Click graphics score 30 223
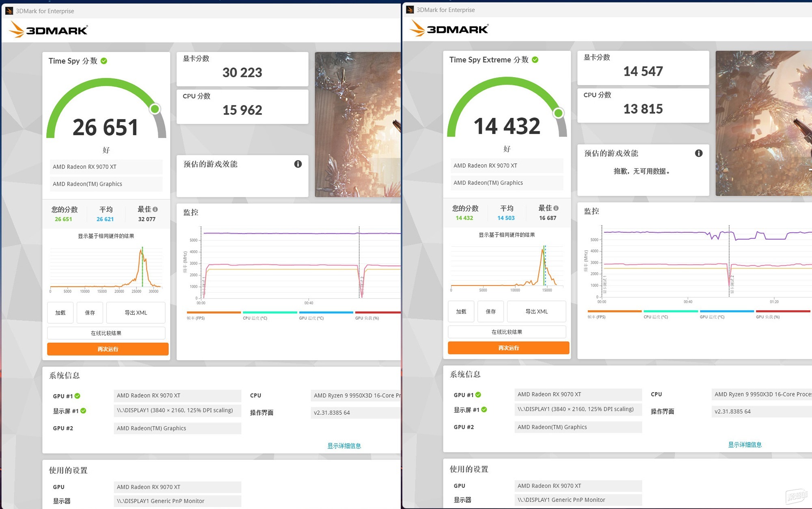The image size is (812, 509). (242, 73)
